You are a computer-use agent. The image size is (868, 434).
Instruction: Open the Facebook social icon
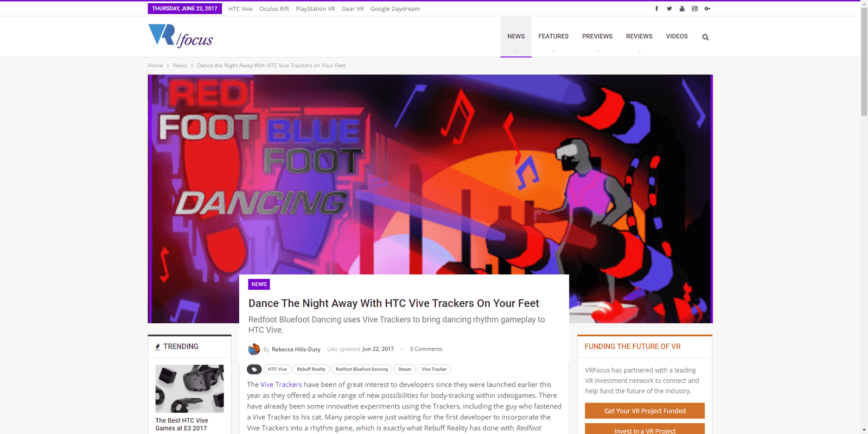coord(656,9)
